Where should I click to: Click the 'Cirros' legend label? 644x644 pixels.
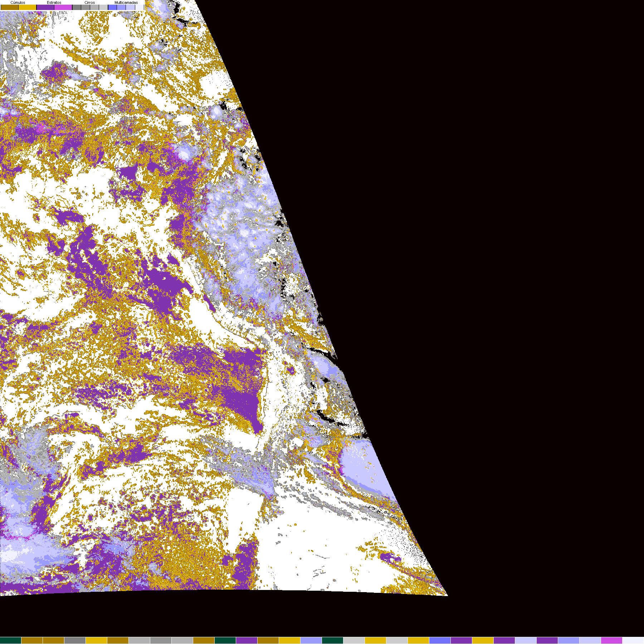click(x=90, y=3)
